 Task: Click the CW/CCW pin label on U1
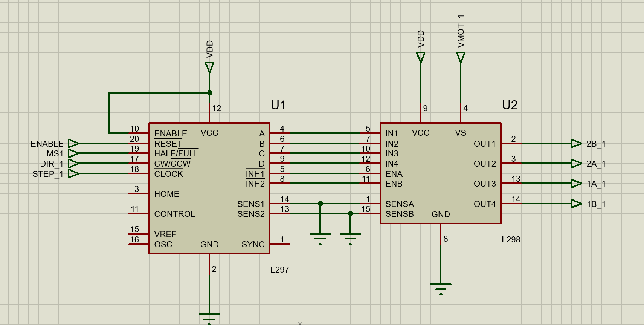pos(172,164)
